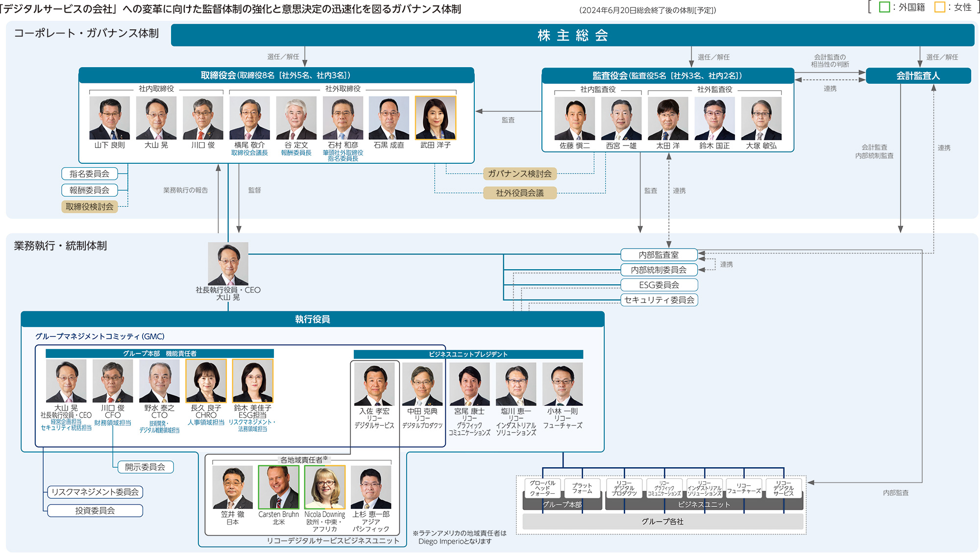Select auditor 佐藤愼二's portrait in 監査役会
Image resolution: width=980 pixels, height=553 pixels.
click(x=576, y=118)
